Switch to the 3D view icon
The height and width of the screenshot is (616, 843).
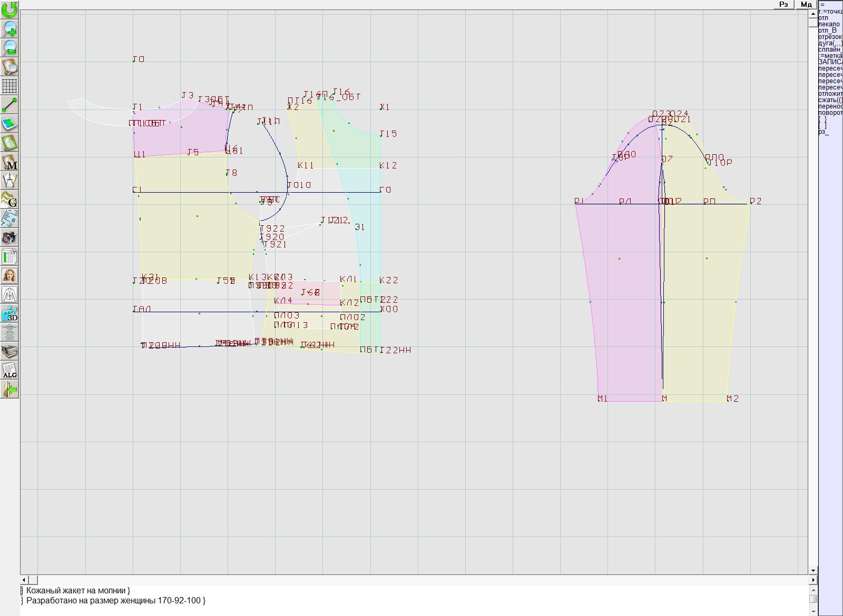click(9, 313)
